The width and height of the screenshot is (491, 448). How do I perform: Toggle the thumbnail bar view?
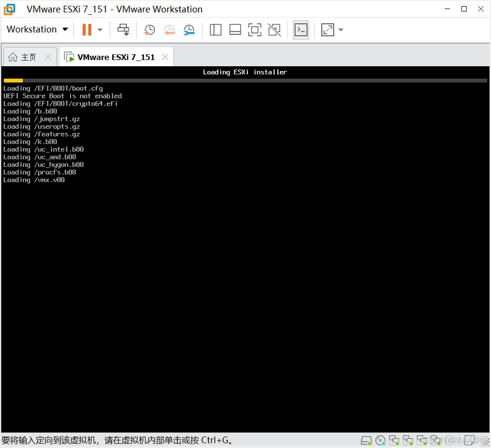[x=235, y=30]
